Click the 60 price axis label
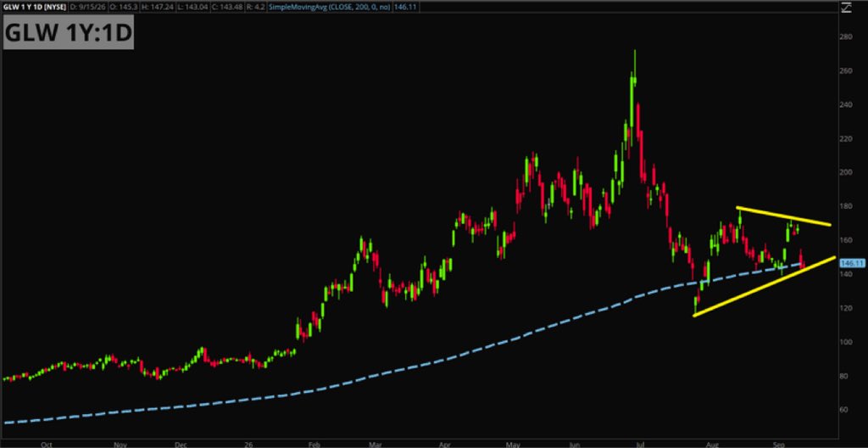Image resolution: width=868 pixels, height=448 pixels. 845,410
